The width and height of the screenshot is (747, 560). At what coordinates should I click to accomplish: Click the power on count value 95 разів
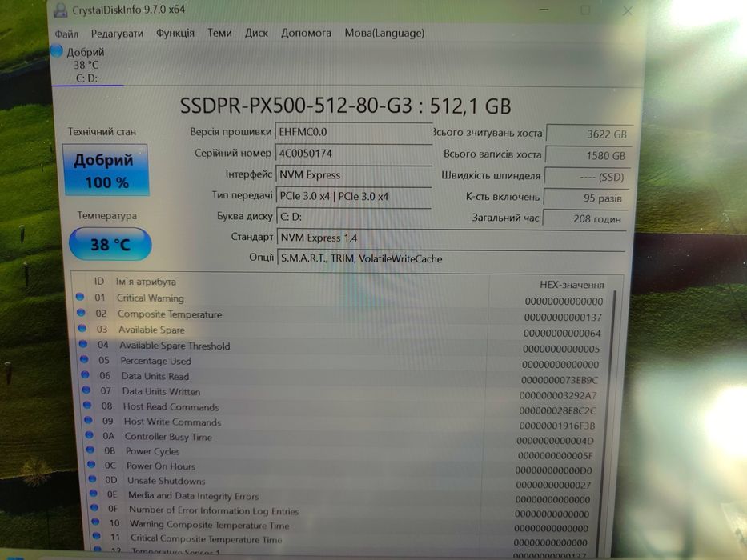click(586, 198)
